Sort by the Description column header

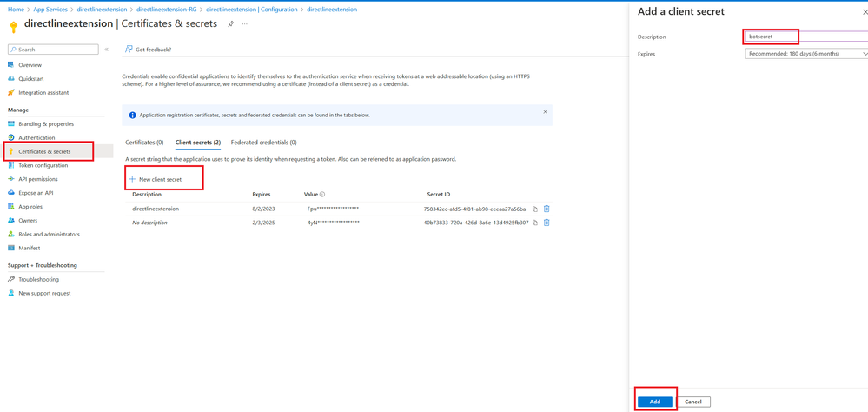[147, 195]
